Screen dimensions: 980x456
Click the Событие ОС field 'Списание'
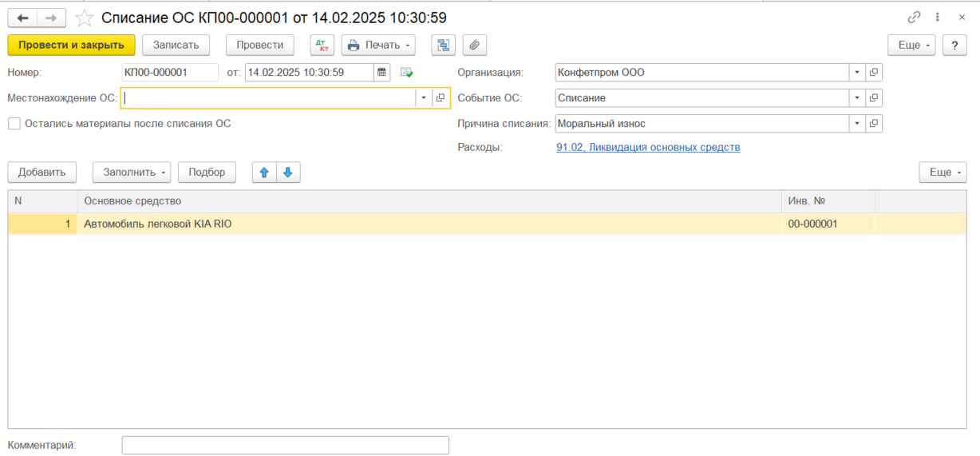click(x=702, y=98)
